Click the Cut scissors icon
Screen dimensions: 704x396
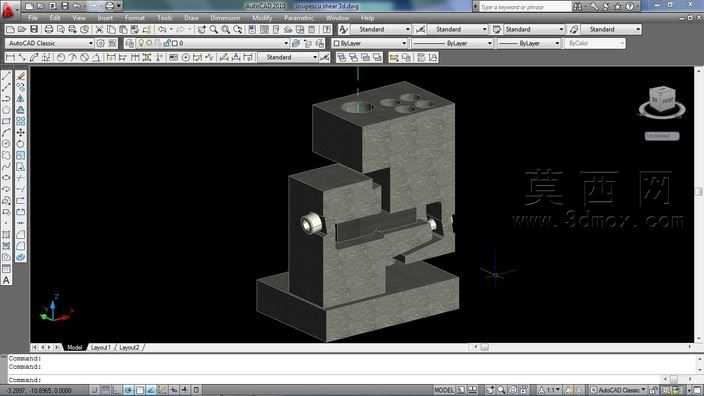[99, 30]
